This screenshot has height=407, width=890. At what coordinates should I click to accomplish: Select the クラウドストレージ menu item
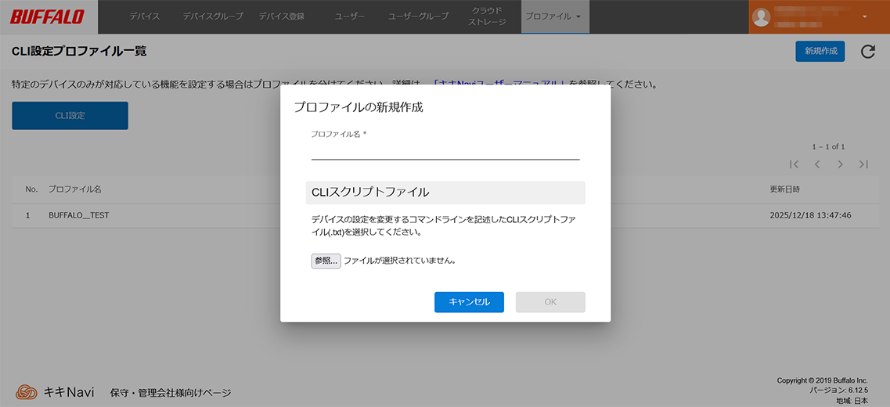(x=487, y=17)
